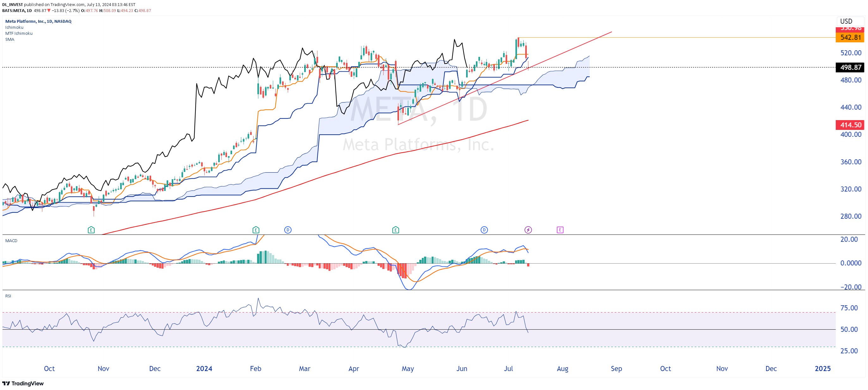Click the 2024 label on time axis
Screen dimensions: 868x390
pos(204,369)
